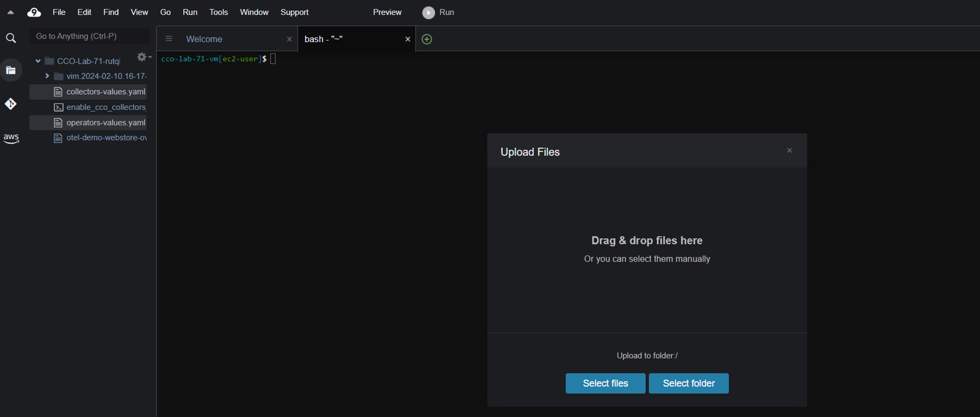The height and width of the screenshot is (417, 980).
Task: Show the Environment file tree panel
Action: coord(11,70)
